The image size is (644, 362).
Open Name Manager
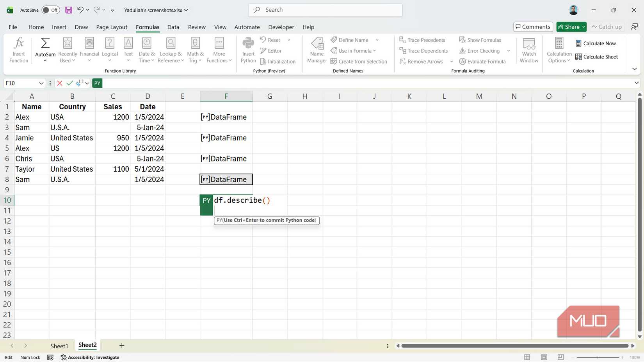317,50
